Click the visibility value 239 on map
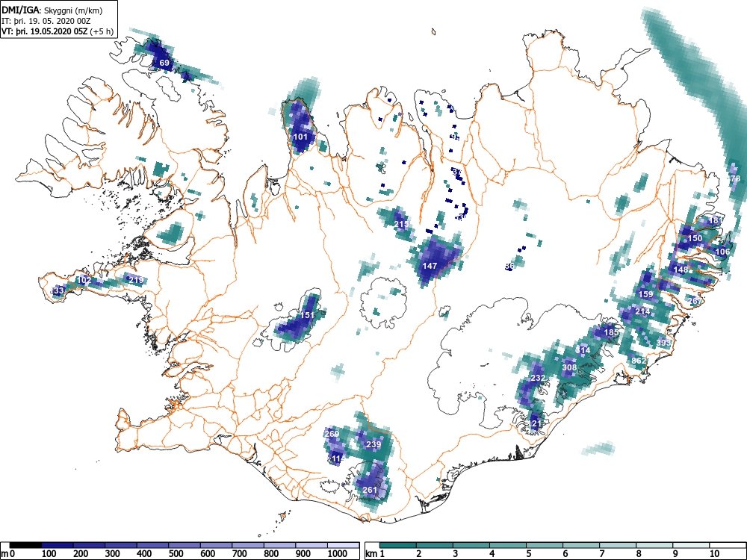 (x=373, y=444)
